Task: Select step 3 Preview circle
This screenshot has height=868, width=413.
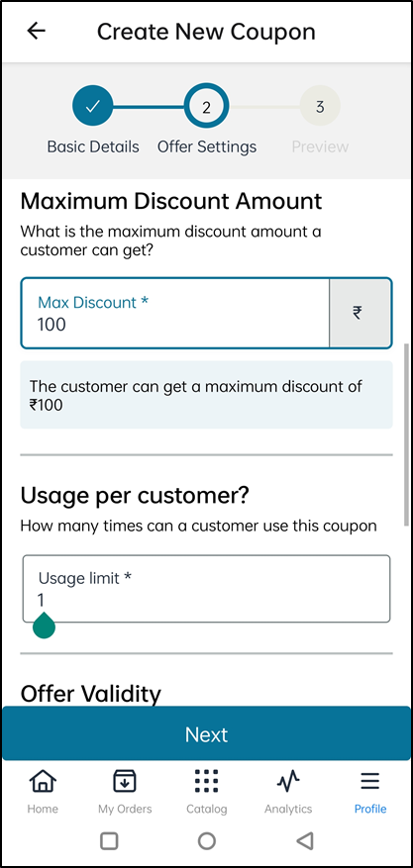Action: pyautogui.click(x=320, y=106)
